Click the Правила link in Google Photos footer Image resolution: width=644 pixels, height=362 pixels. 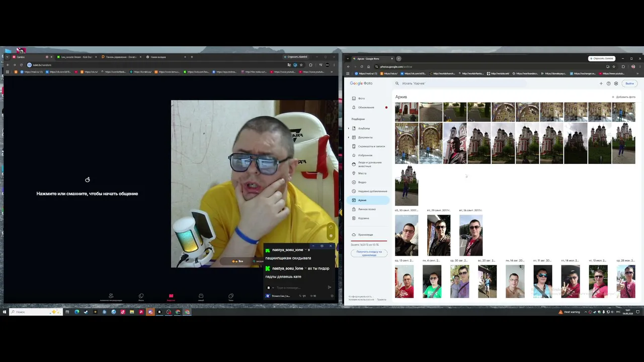pyautogui.click(x=381, y=300)
